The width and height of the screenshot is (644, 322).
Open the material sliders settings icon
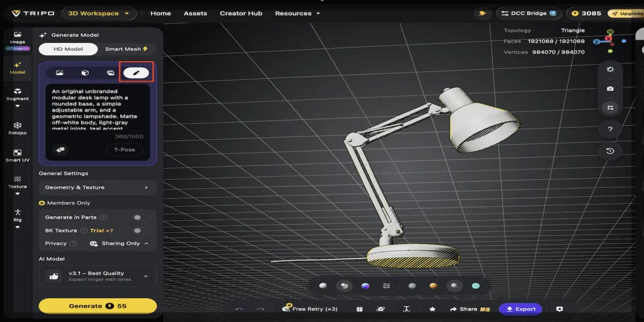pyautogui.click(x=387, y=286)
